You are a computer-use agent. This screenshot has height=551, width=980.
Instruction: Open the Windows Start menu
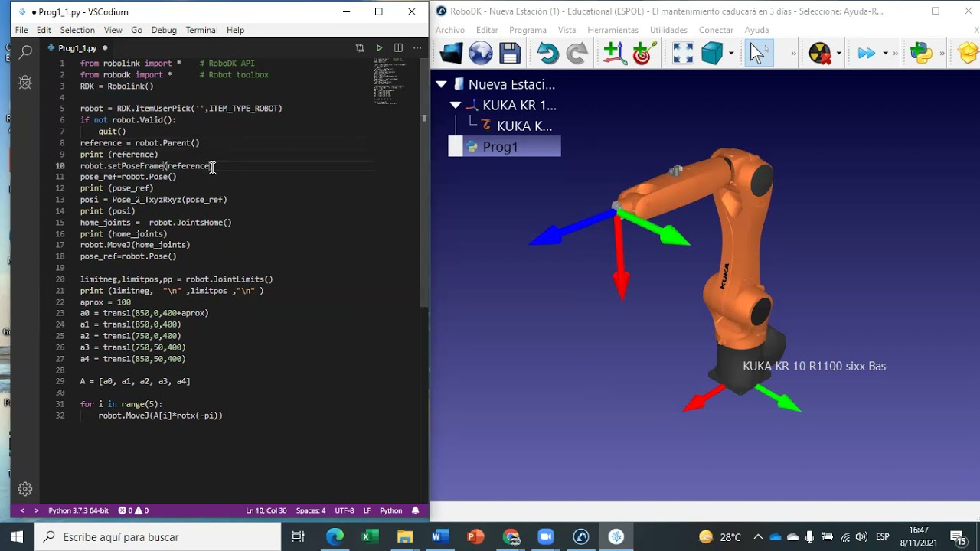17,536
